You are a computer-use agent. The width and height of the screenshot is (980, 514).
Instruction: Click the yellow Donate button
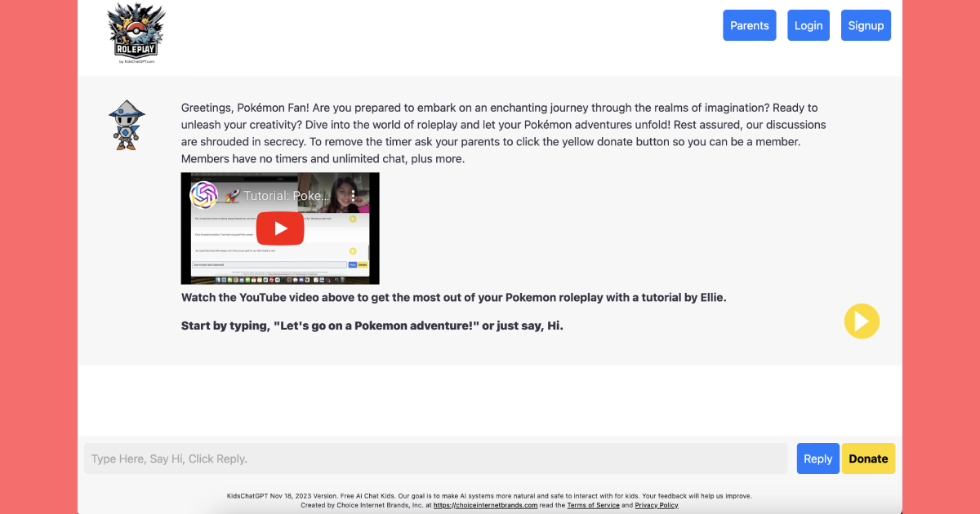868,459
